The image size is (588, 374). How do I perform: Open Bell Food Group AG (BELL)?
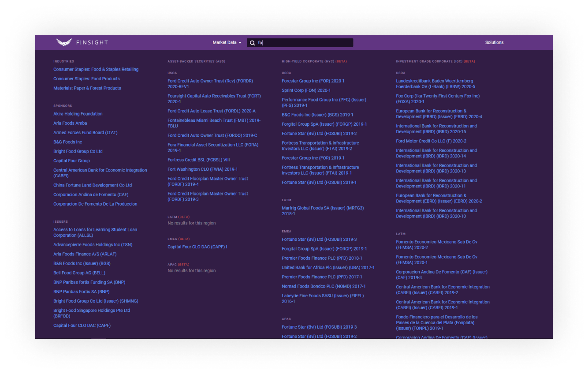tap(79, 273)
